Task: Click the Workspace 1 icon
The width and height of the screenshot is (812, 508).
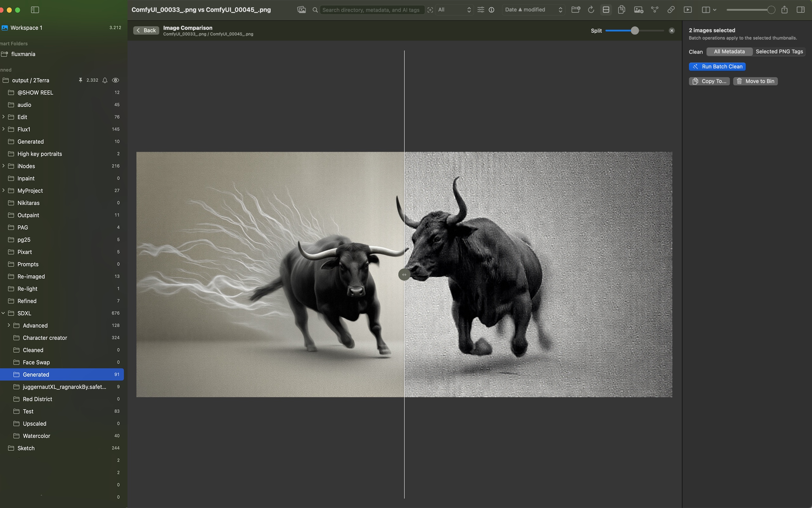Action: [x=5, y=28]
